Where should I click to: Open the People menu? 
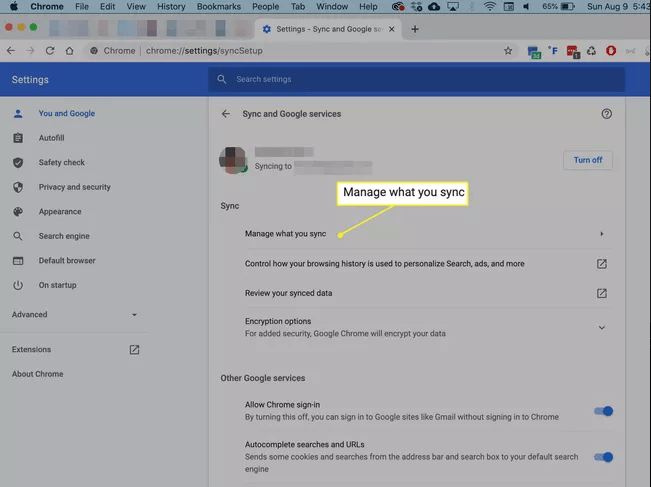[x=266, y=6]
